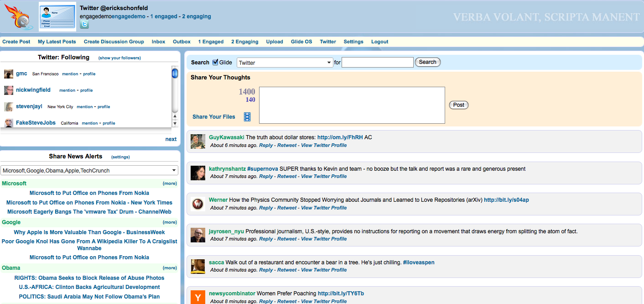The image size is (644, 304).
Task: Open Settings in navigation bar
Action: pyautogui.click(x=353, y=42)
